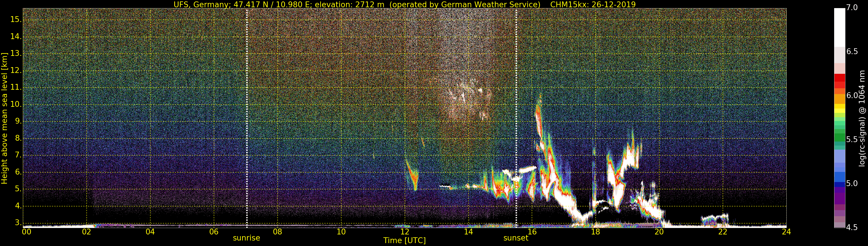Click the x-axis tick label '22'

[x=723, y=232]
